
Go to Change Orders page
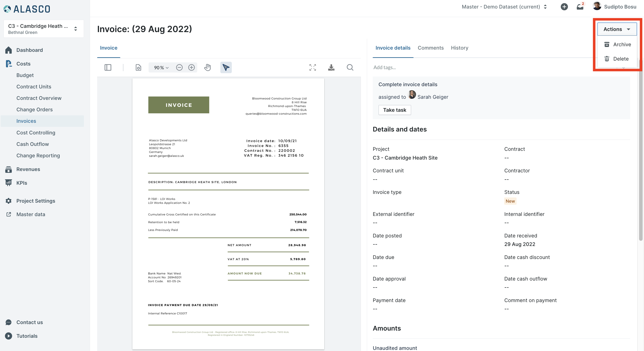pyautogui.click(x=35, y=110)
